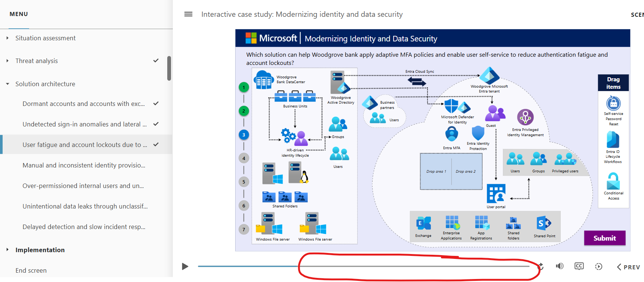Click step 7 gray circle marker
Viewport: 644px width, 282px height.
click(x=244, y=229)
